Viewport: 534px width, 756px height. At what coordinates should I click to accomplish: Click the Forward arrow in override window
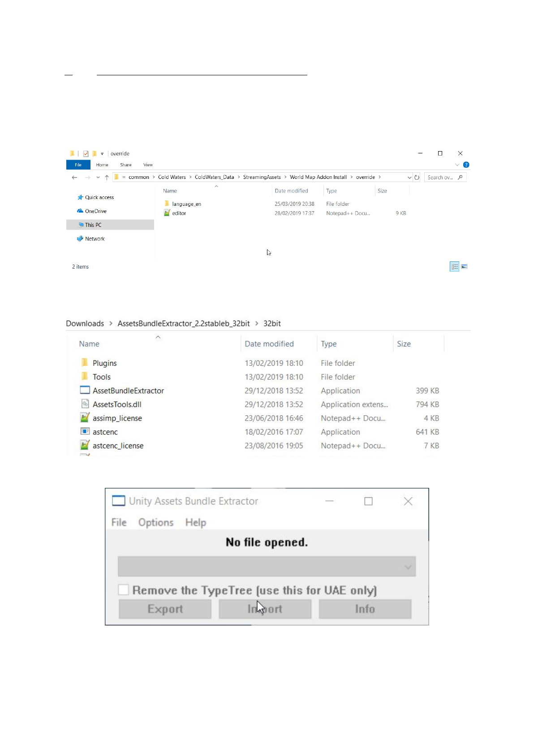[87, 178]
